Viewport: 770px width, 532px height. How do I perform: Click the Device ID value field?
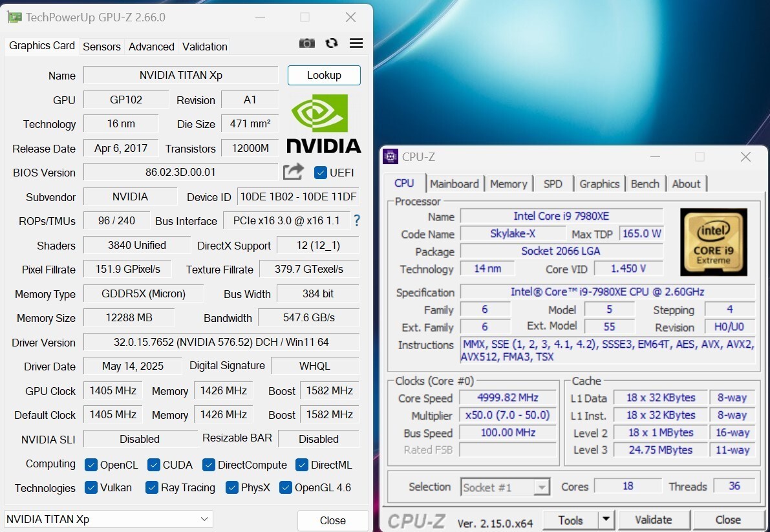click(298, 197)
